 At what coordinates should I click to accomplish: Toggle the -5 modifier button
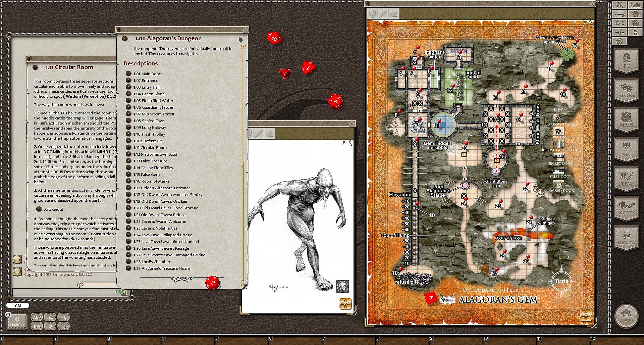coord(64,326)
